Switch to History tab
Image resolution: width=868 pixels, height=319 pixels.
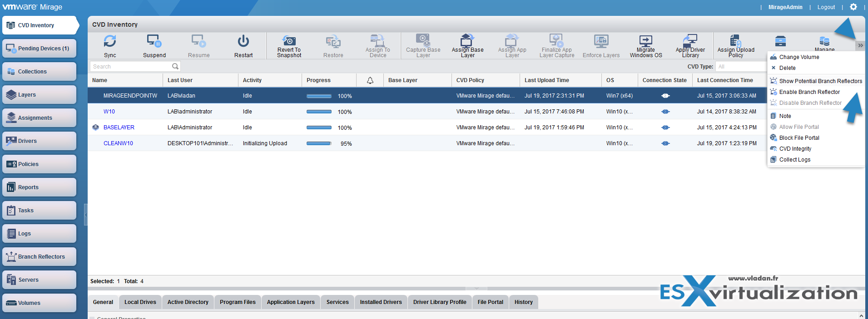click(524, 302)
